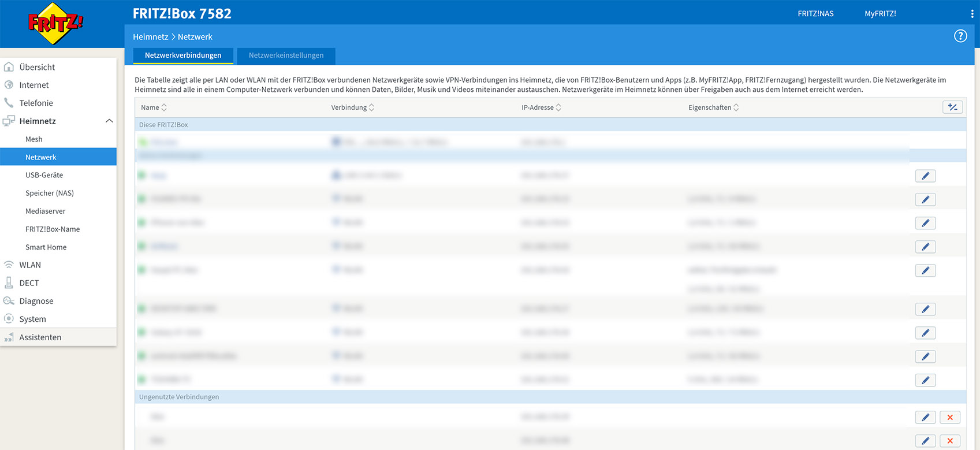The height and width of the screenshot is (450, 980).
Task: Open Telefonie section
Action: point(58,103)
